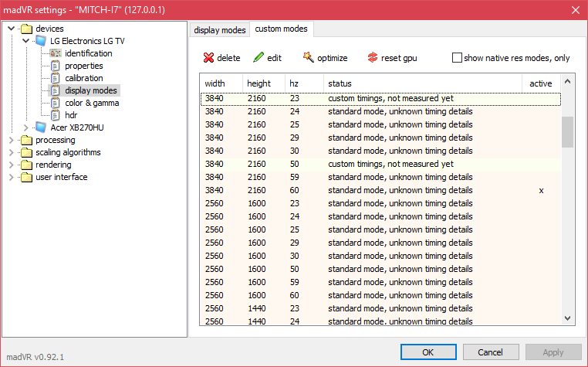Expand the Acer XB270HU node

[x=26, y=127]
